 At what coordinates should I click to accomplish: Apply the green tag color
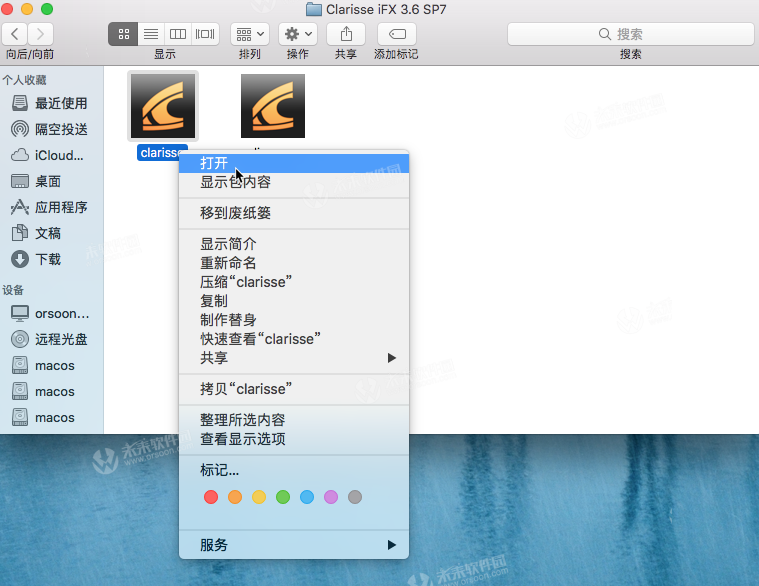283,497
